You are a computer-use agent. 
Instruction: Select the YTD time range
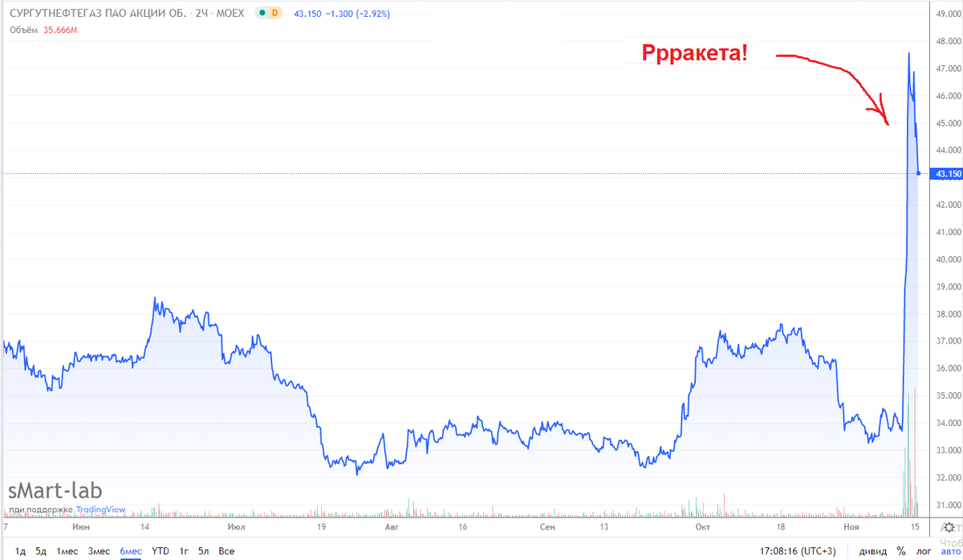tap(160, 551)
